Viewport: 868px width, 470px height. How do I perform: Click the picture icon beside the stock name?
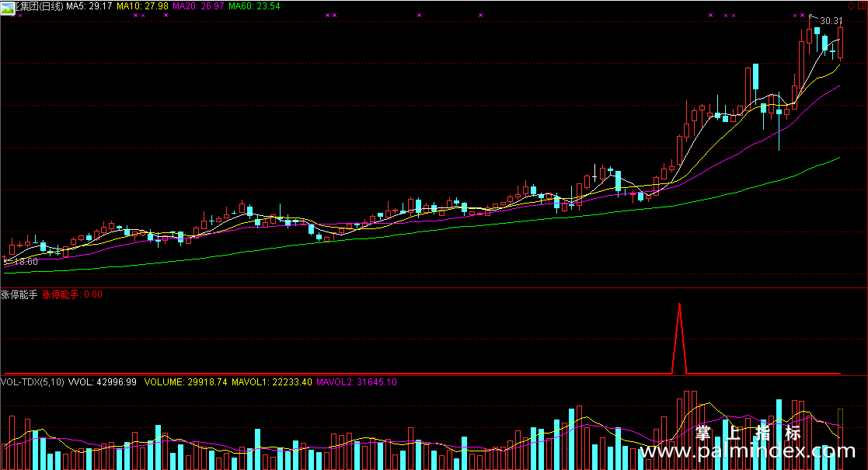tap(8, 7)
